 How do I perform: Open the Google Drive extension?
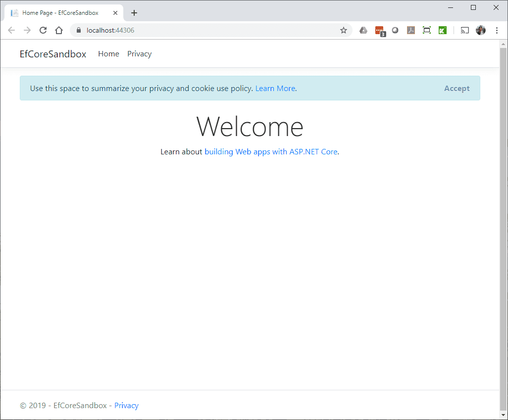pos(363,30)
